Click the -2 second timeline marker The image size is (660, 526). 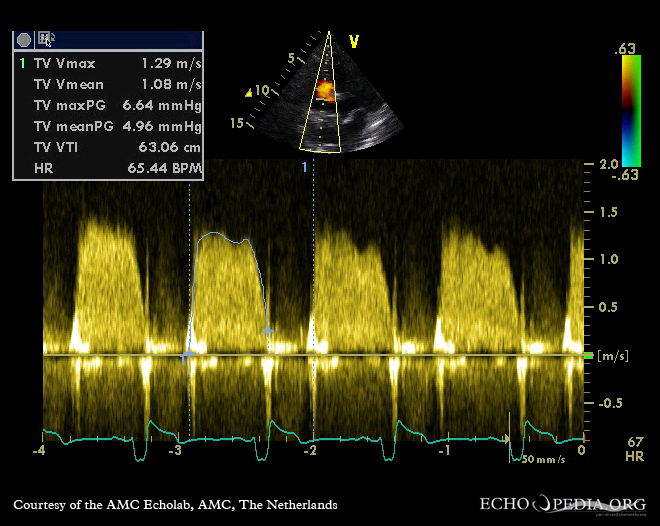310,451
